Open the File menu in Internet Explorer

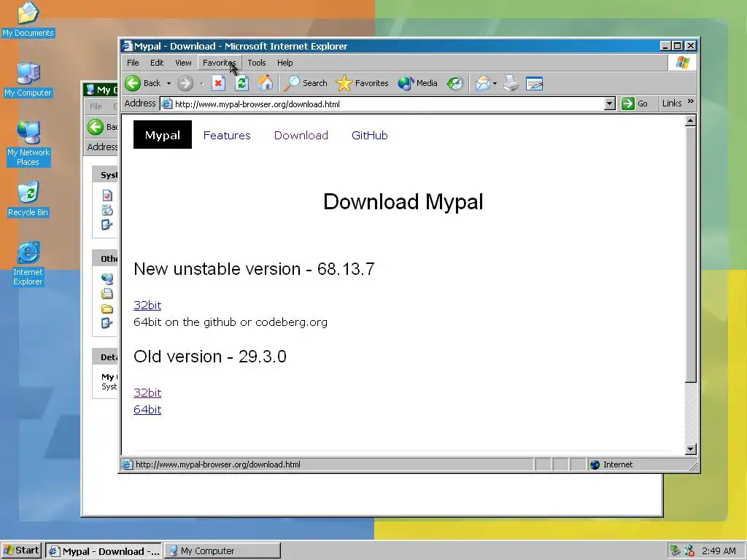coord(133,63)
